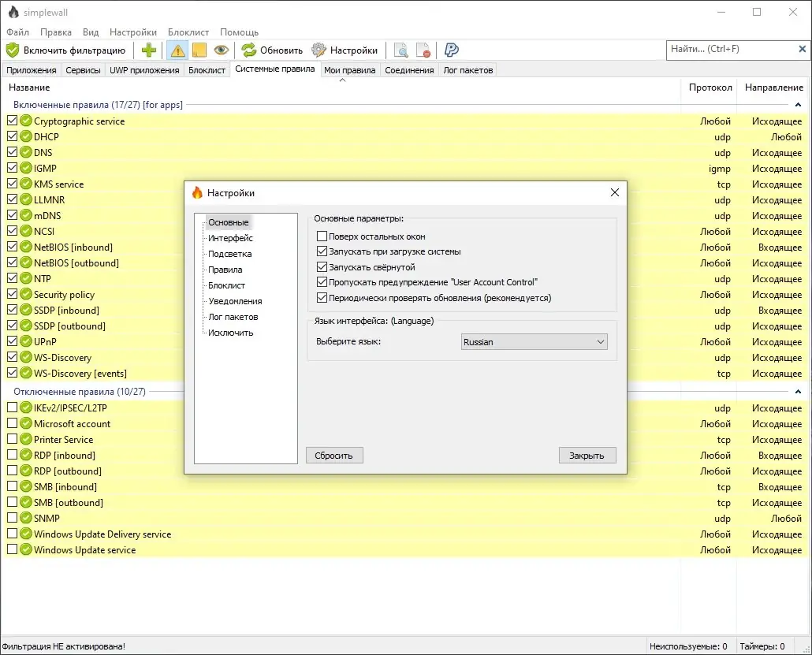The width and height of the screenshot is (812, 655).
Task: Select Подсветка in settings tree
Action: tap(230, 254)
